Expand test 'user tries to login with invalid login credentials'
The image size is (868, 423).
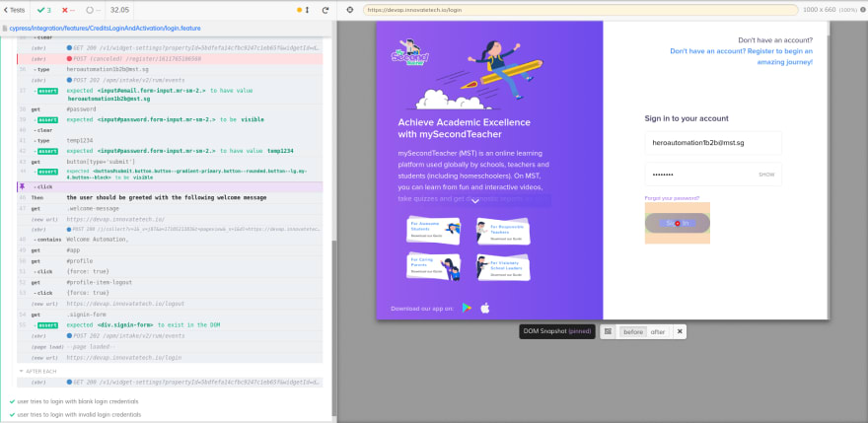[x=79, y=414]
